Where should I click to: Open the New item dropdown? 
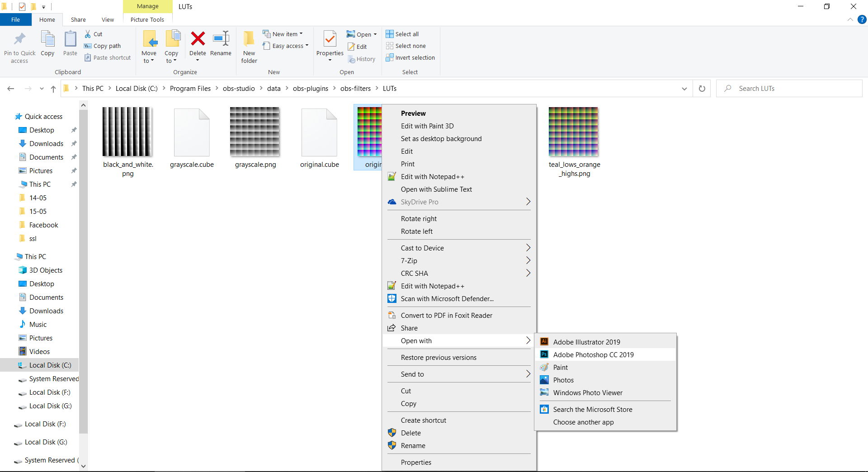(x=283, y=33)
